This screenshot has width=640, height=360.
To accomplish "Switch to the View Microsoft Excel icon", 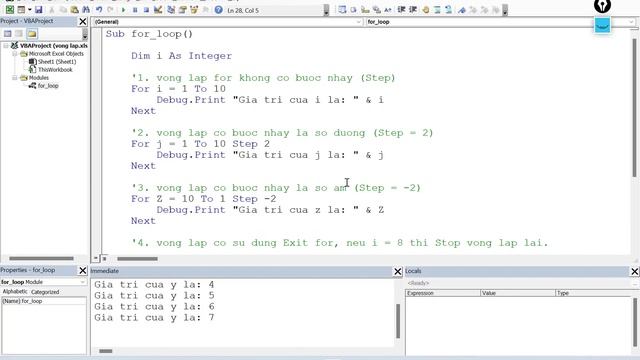I will click(9, 9).
